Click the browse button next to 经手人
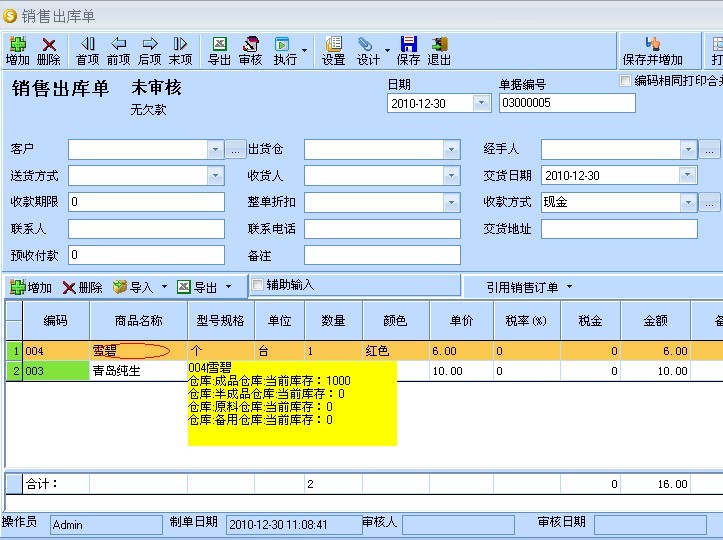 [710, 150]
